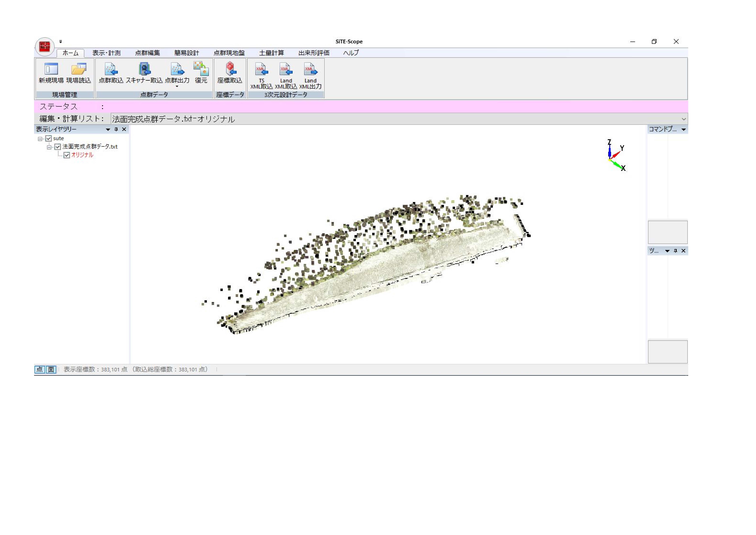Open the 点群出力 dropdown arrow
This screenshot has width=756, height=535.
pyautogui.click(x=177, y=87)
